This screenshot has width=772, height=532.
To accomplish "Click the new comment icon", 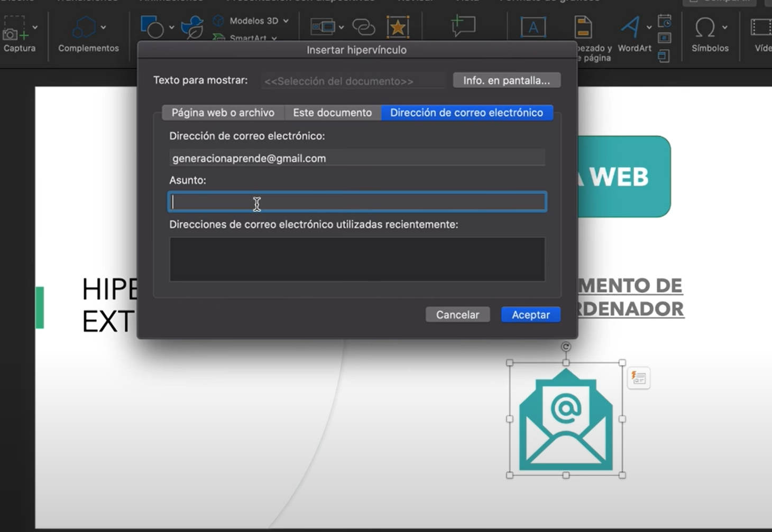I will pyautogui.click(x=463, y=26).
